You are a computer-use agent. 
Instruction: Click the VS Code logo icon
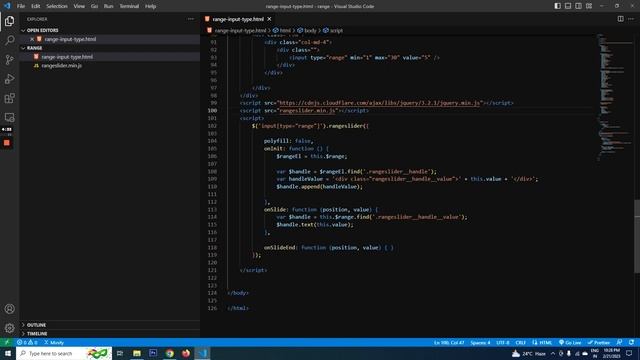(x=7, y=6)
